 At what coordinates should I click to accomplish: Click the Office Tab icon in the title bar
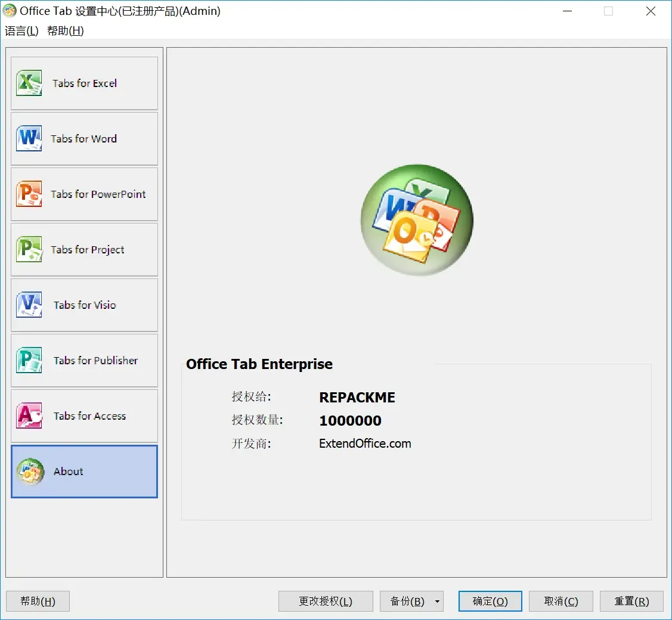coord(10,11)
